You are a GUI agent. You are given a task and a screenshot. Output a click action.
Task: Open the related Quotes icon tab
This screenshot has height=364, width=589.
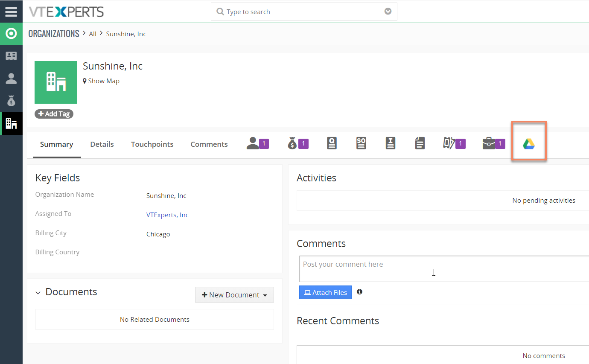point(332,143)
